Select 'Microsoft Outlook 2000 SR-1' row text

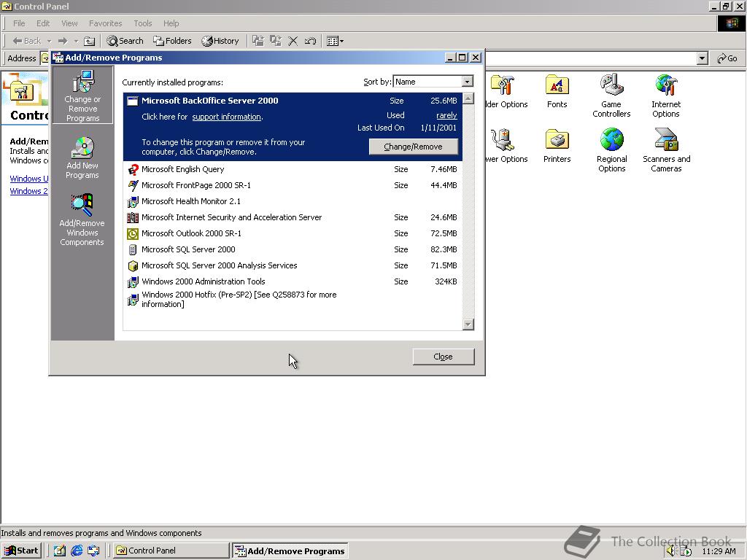192,233
